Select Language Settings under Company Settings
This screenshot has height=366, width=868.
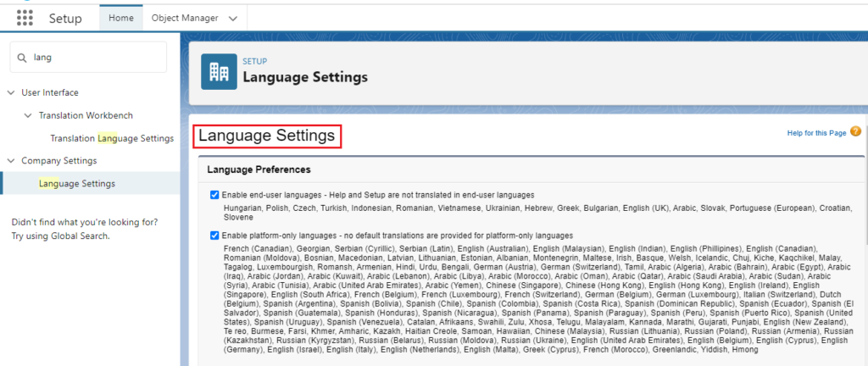[x=77, y=183]
